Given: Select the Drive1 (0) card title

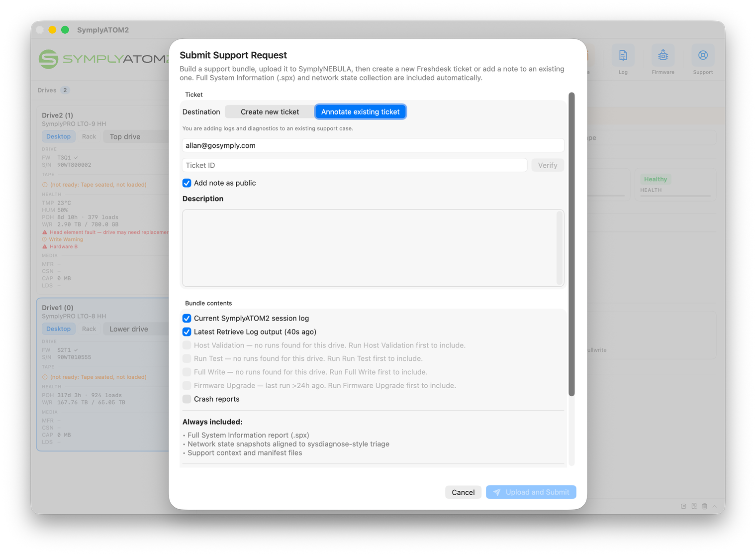Looking at the screenshot, I should coord(58,308).
